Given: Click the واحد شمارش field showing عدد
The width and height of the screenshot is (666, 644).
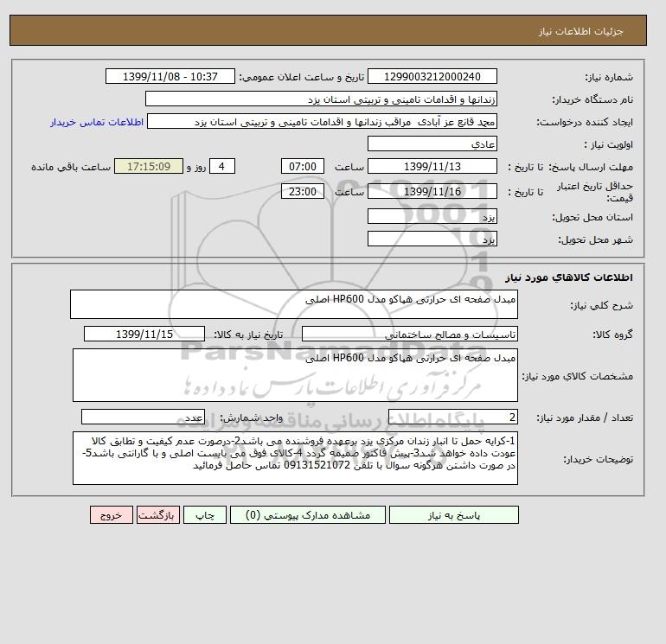Looking at the screenshot, I should [143, 418].
